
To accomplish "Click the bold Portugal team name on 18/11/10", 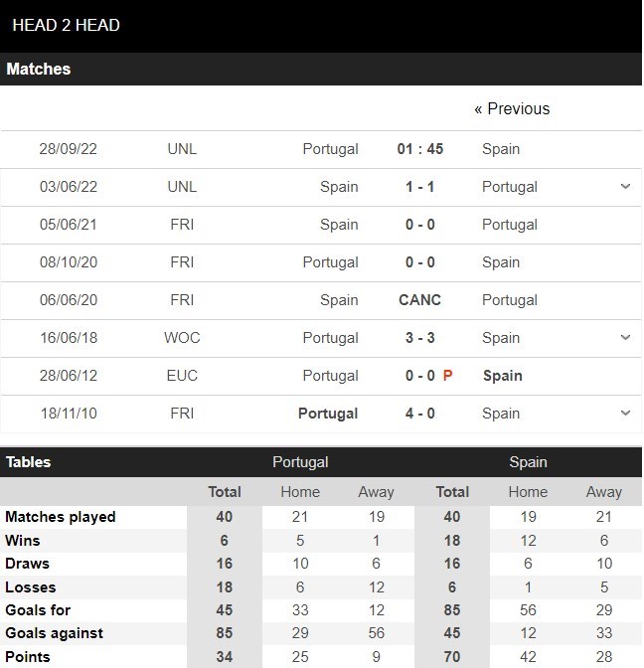I will coord(328,414).
